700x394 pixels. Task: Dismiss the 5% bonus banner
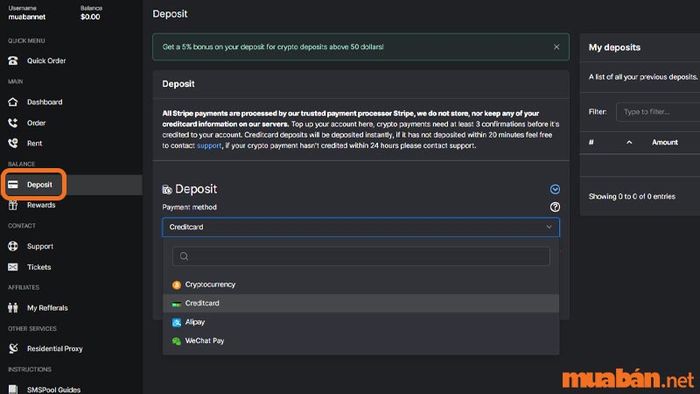556,46
